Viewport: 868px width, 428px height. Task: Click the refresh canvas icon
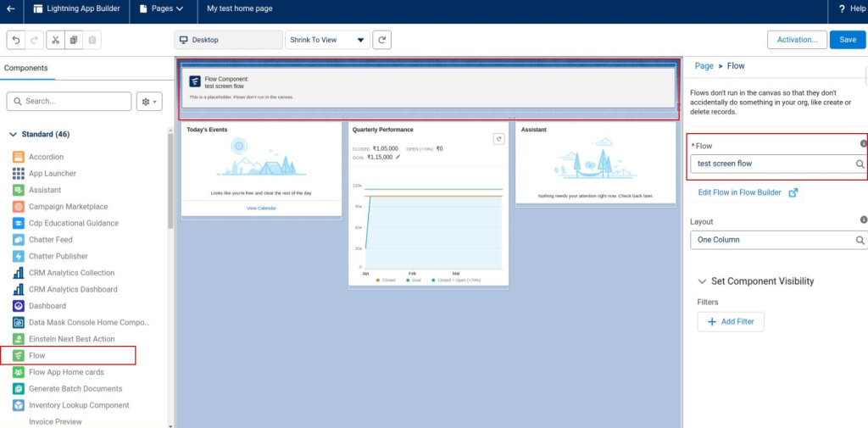pos(382,40)
